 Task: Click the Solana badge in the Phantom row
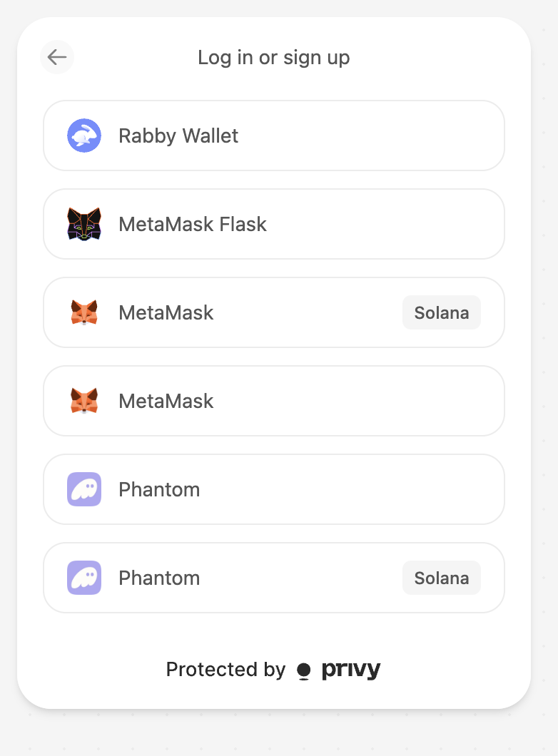point(442,578)
